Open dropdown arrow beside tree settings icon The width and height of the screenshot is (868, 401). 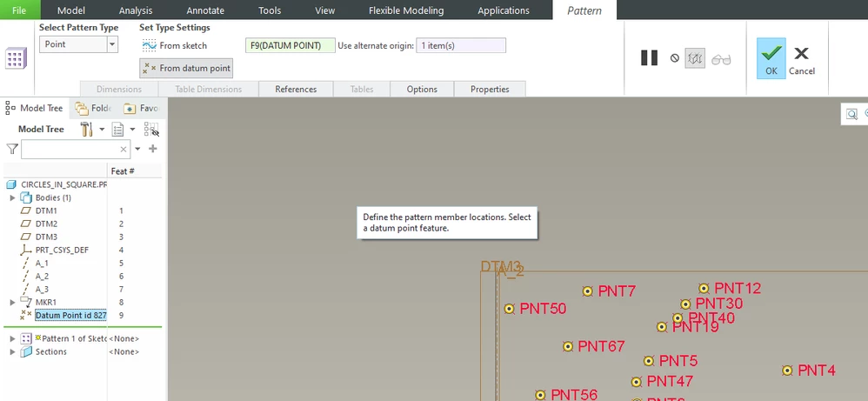point(102,130)
